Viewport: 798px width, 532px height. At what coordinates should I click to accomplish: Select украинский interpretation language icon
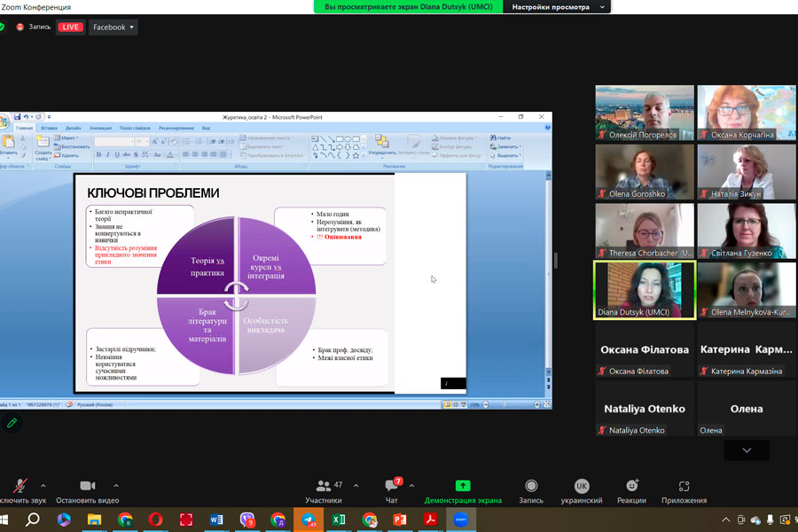point(582,486)
